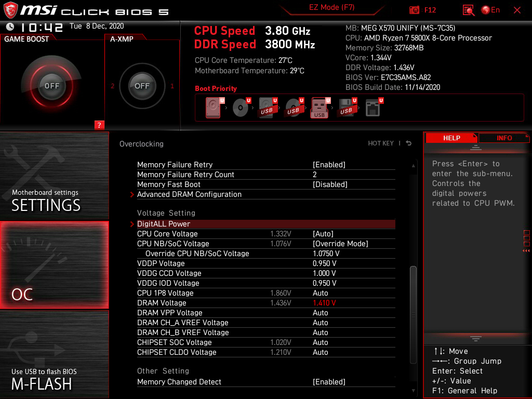The height and width of the screenshot is (399, 532).
Task: Edit VDDG CCD Voltage value 1.000 V
Action: [x=324, y=273]
